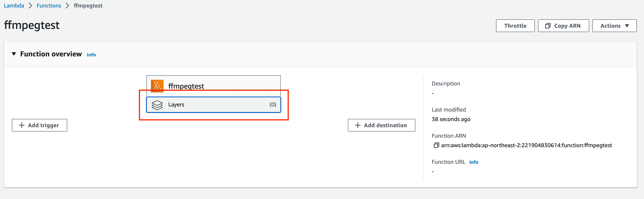644x199 pixels.
Task: Open the Lambda breadcrumb link
Action: tap(14, 6)
